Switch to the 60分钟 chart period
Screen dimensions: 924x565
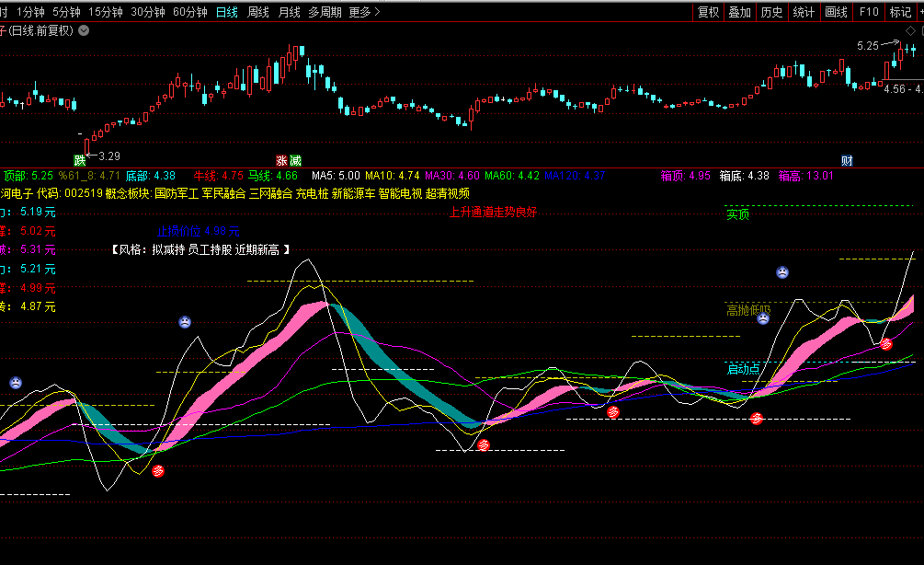click(190, 12)
